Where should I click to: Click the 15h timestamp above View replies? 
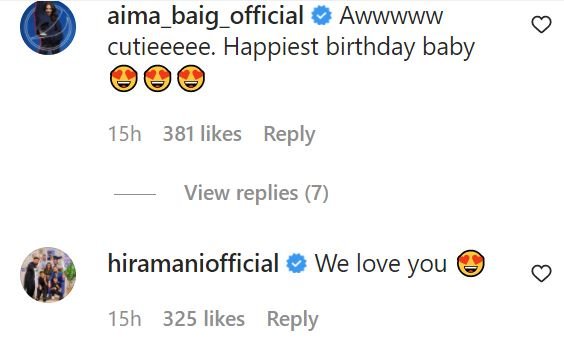click(125, 134)
